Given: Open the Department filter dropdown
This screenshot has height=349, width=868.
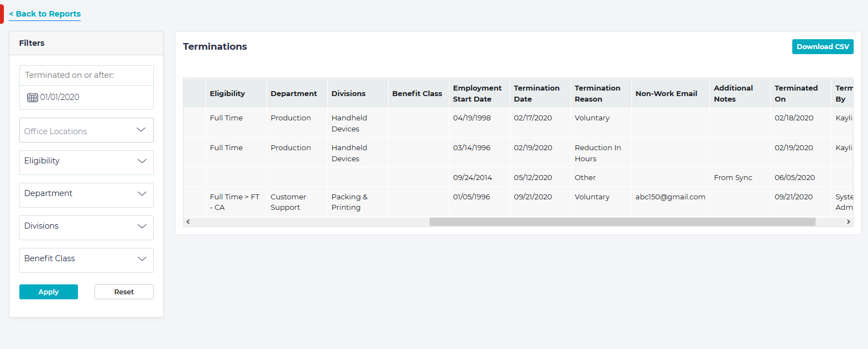Looking at the screenshot, I should 86,194.
